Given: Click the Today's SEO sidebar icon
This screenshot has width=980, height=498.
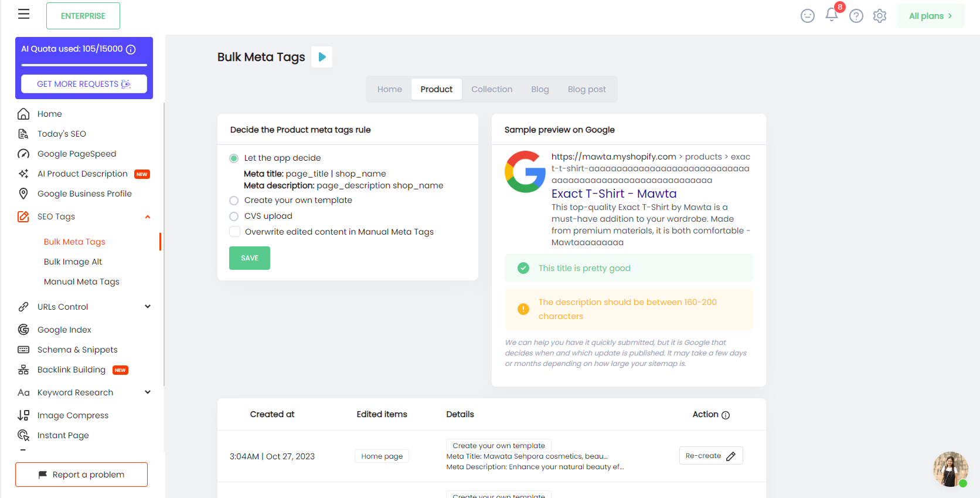Looking at the screenshot, I should point(23,134).
